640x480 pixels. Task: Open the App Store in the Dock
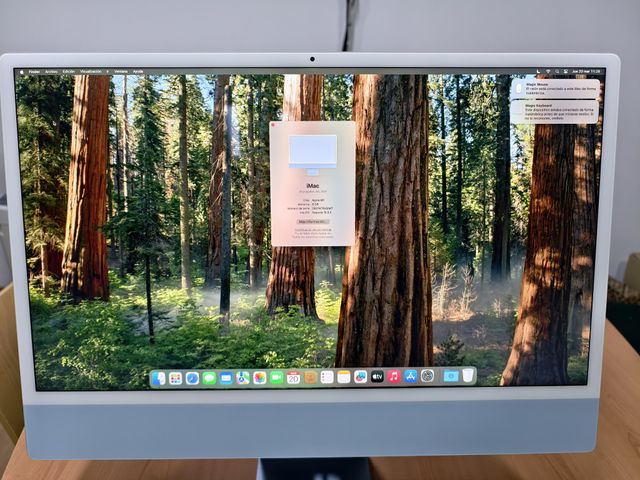pos(411,376)
